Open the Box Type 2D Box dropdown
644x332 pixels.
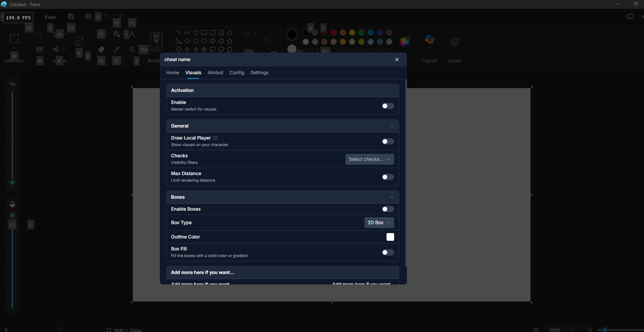[379, 223]
